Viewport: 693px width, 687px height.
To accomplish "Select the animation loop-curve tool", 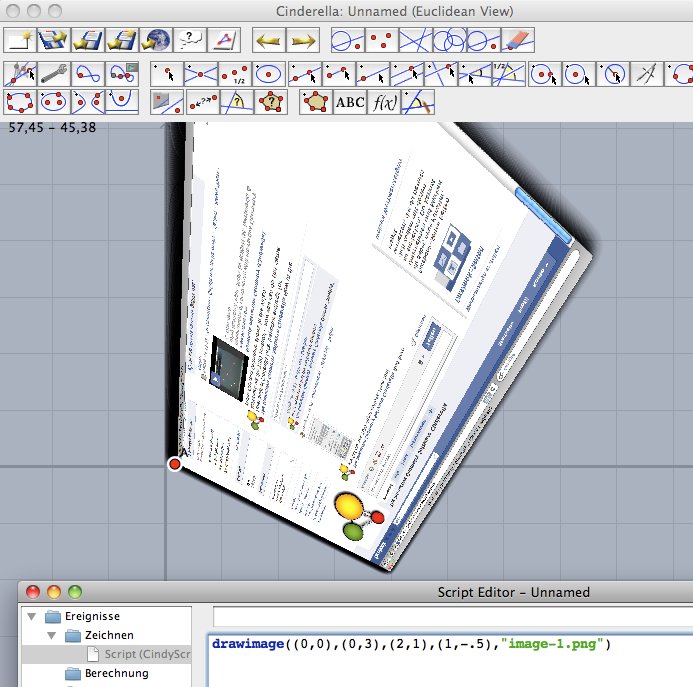I will (88, 74).
